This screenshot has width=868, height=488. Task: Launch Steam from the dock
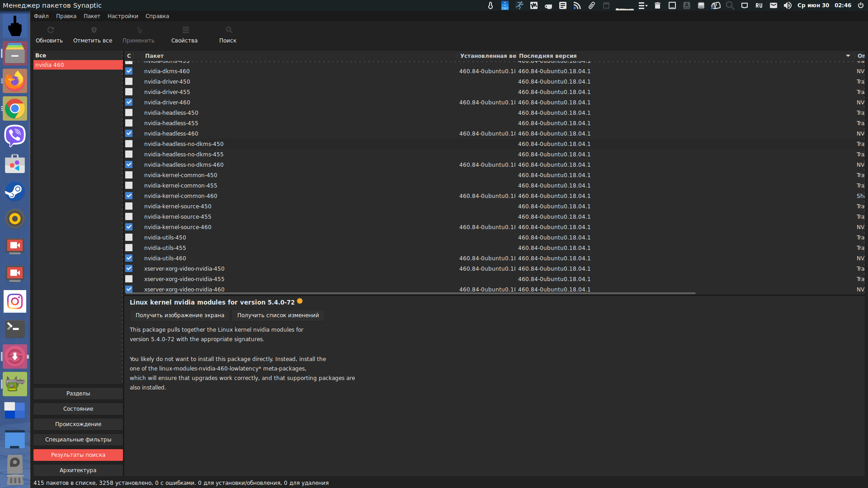point(15,192)
